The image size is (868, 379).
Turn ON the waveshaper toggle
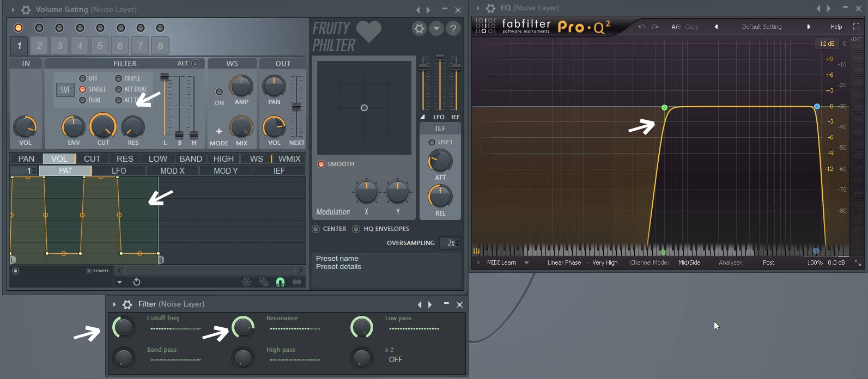[x=219, y=91]
